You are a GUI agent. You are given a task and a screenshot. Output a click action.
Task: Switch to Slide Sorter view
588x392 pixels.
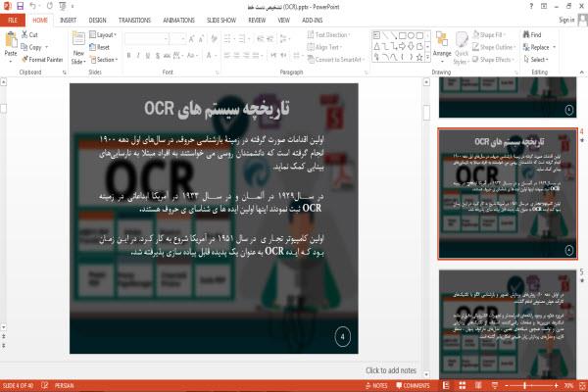(463, 385)
